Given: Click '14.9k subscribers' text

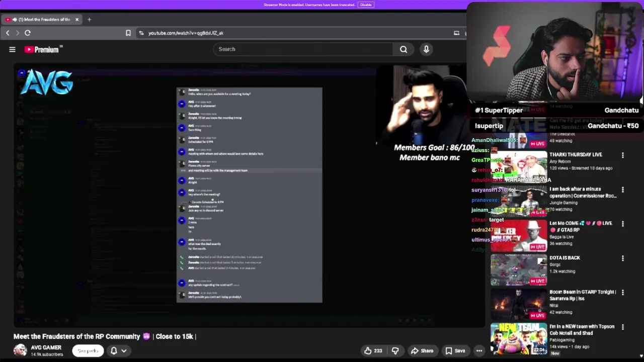Looking at the screenshot, I should point(47,354).
